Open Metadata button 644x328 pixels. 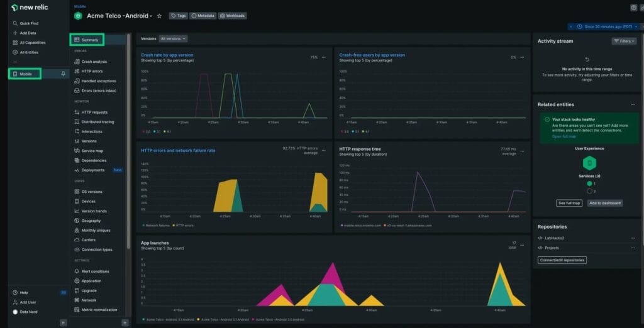pos(203,16)
